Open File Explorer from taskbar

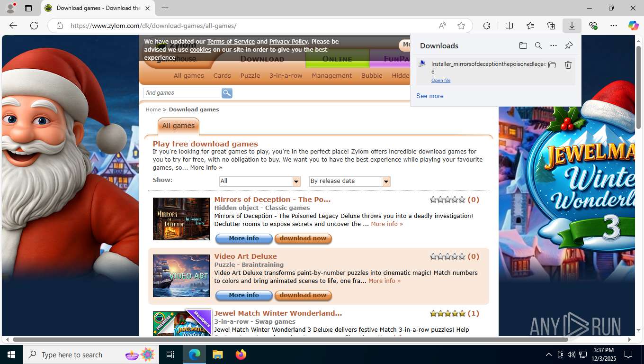(217, 355)
